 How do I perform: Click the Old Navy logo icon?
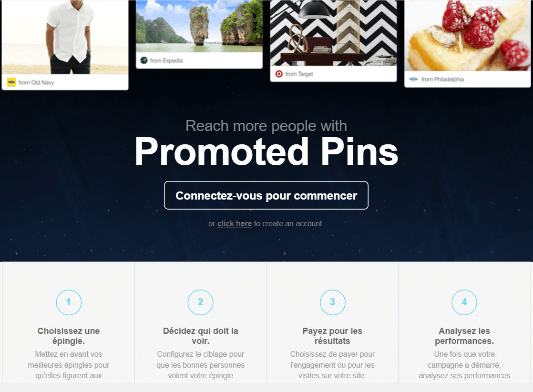point(11,82)
